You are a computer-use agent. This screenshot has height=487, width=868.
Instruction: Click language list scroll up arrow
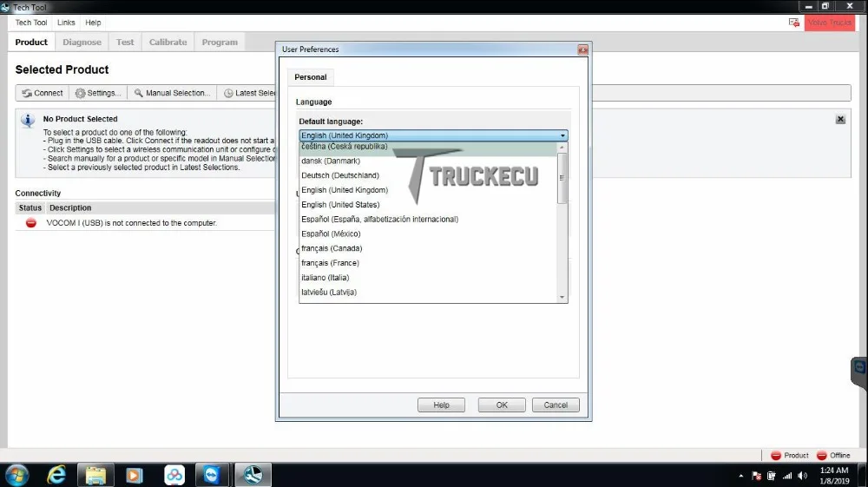(x=562, y=148)
